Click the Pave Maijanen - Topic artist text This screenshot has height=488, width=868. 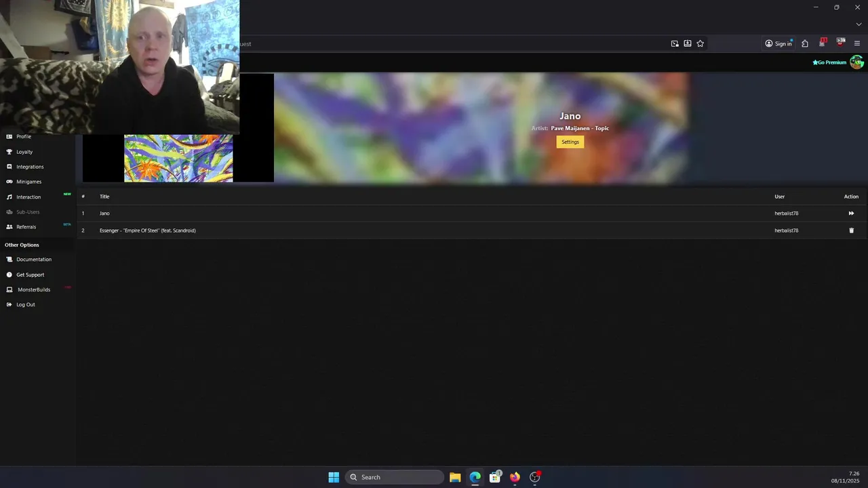[x=580, y=128]
